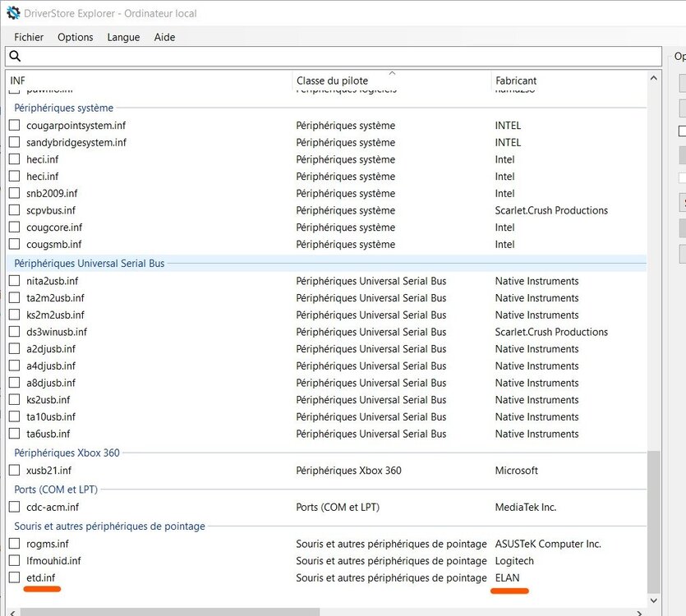Image resolution: width=686 pixels, height=616 pixels.
Task: Click the MediaTek Inc. manufacturer cell
Action: (x=526, y=507)
